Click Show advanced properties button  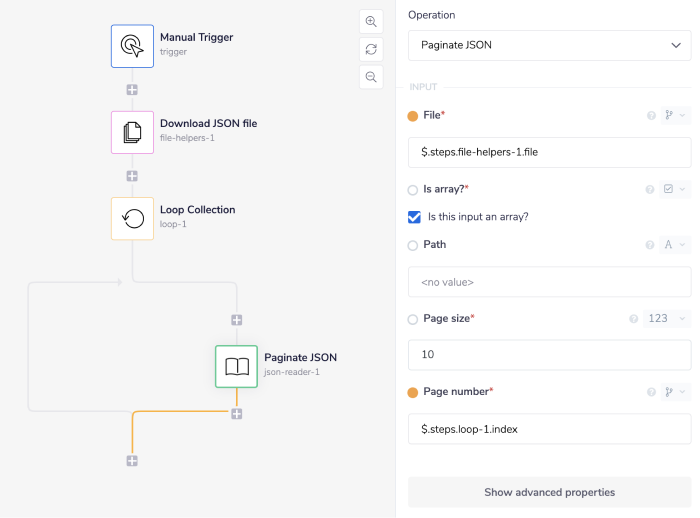pos(549,492)
